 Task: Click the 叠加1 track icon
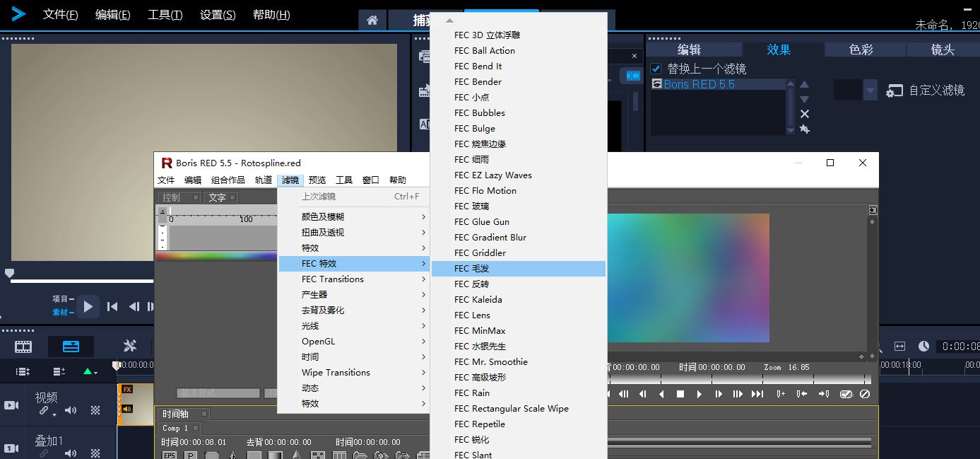click(x=11, y=448)
